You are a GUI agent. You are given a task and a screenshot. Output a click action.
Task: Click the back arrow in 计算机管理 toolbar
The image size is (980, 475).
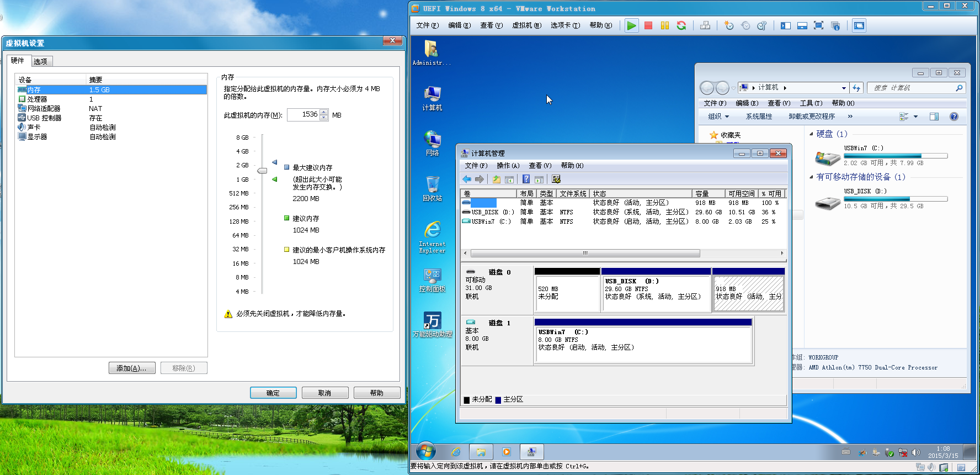[x=467, y=179]
